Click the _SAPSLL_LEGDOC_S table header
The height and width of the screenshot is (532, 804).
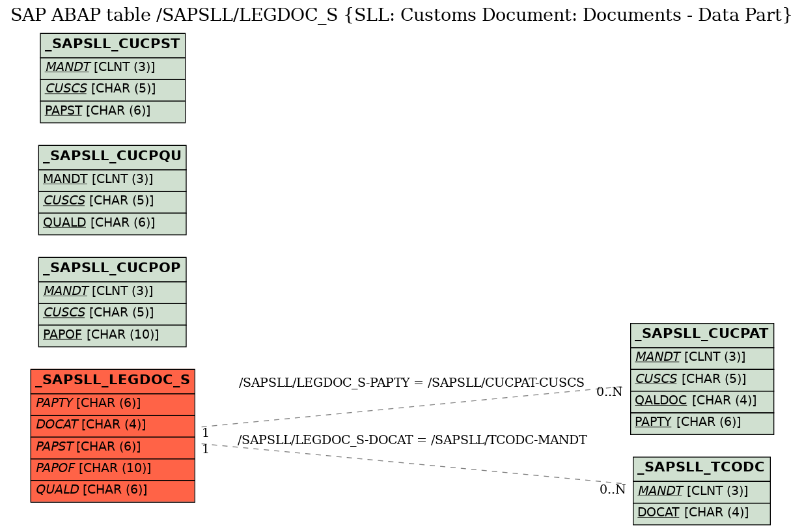click(113, 381)
